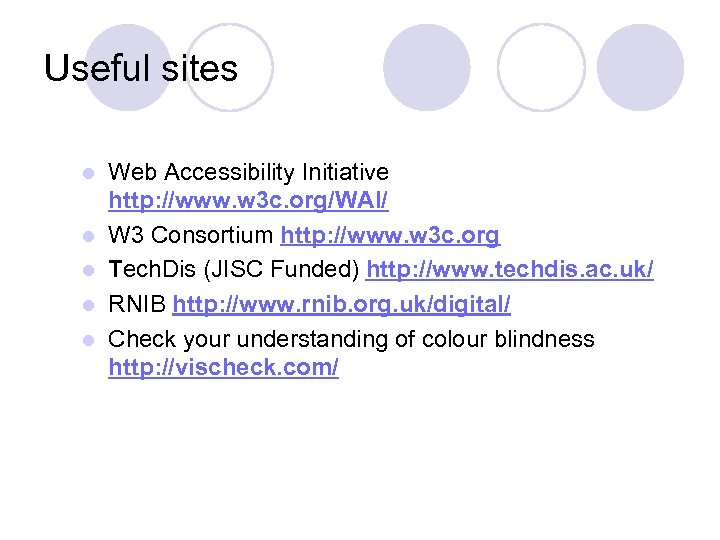This screenshot has height=540, width=720.
Task: Click the bullet beside W3 Consortium
Action: point(89,237)
